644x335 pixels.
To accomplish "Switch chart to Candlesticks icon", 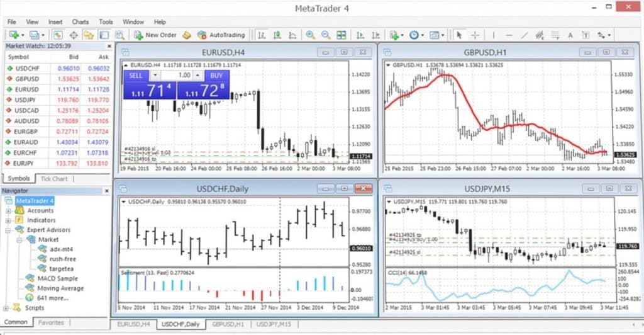I will pos(277,35).
